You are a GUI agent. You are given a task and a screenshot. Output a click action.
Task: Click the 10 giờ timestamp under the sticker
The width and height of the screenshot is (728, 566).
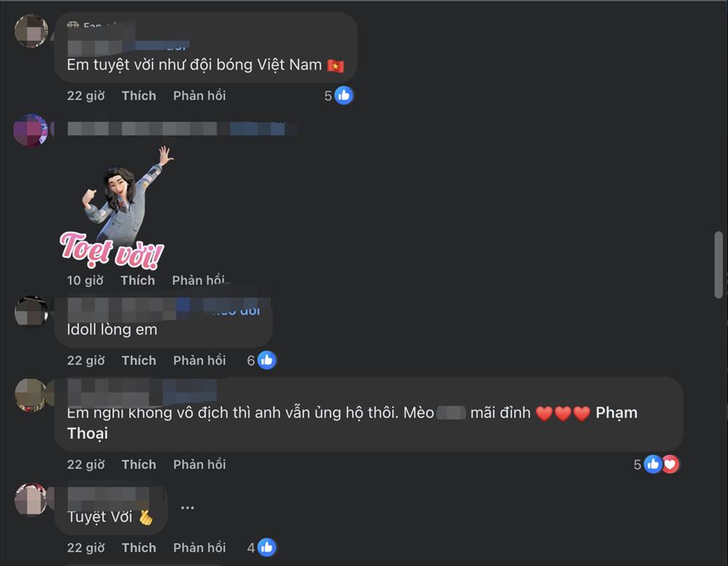pos(85,280)
